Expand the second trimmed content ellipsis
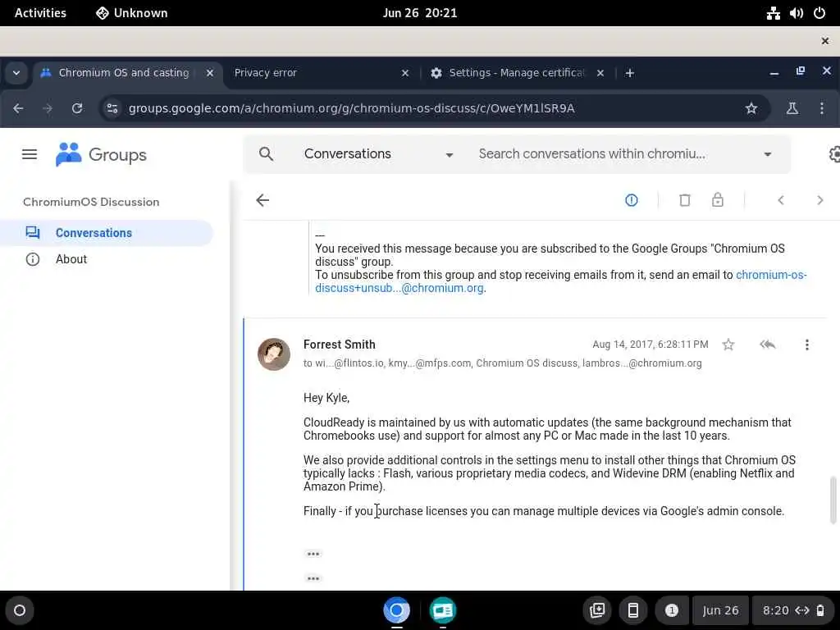The image size is (840, 630). pos(313,578)
